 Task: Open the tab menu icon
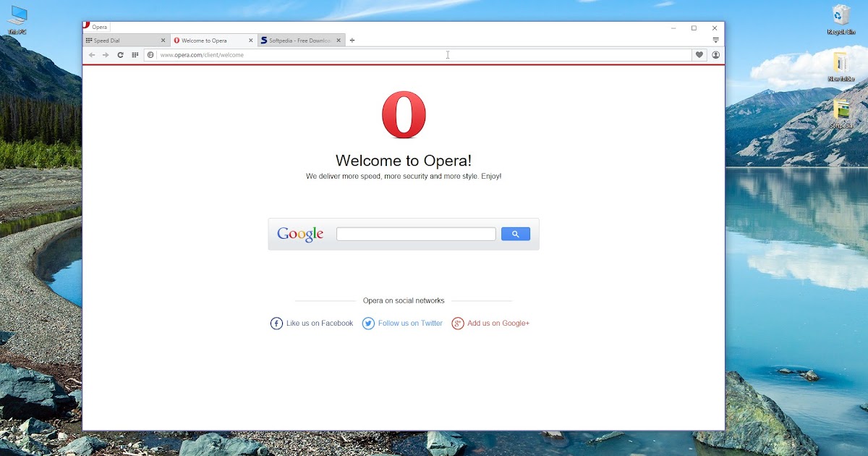715,41
